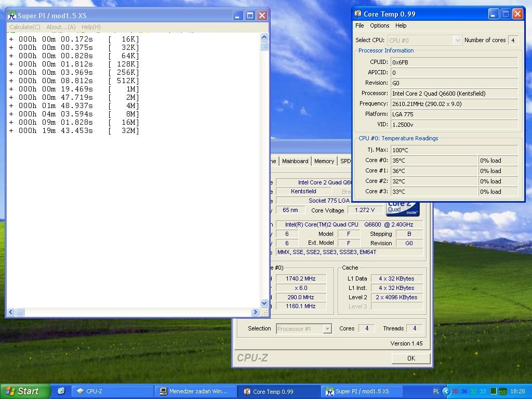532x399 pixels.
Task: Click the Super PI title bar icon
Action: [x=11, y=16]
